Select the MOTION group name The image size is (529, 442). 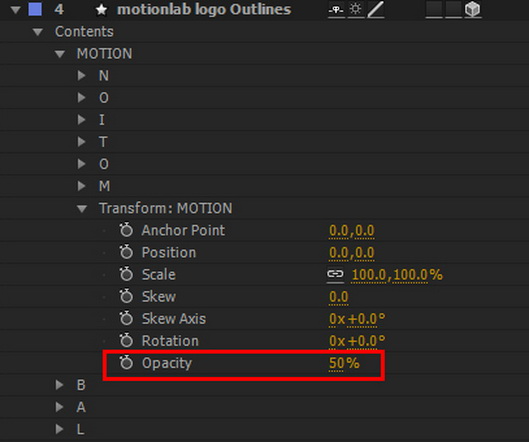click(105, 54)
